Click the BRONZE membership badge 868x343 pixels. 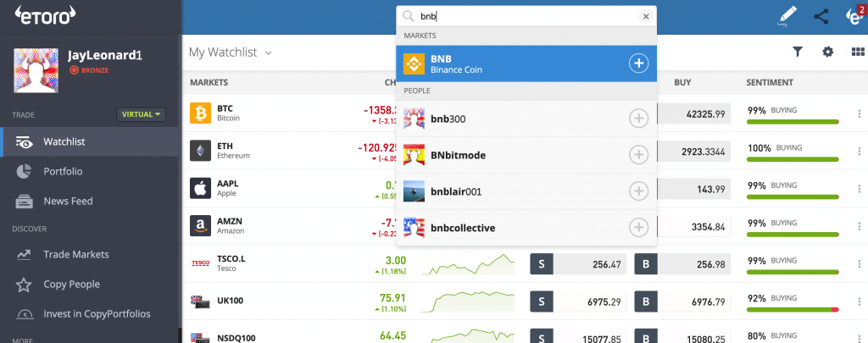point(88,70)
